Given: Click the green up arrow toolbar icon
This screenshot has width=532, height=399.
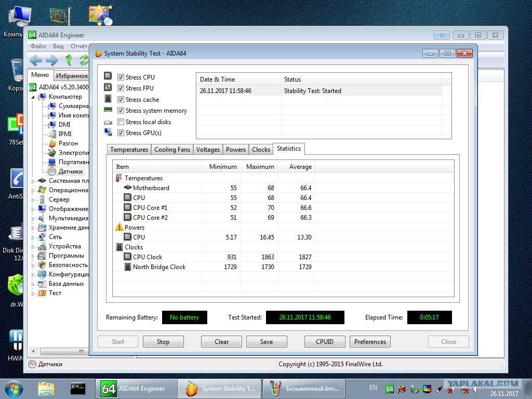Looking at the screenshot, I should (69, 60).
